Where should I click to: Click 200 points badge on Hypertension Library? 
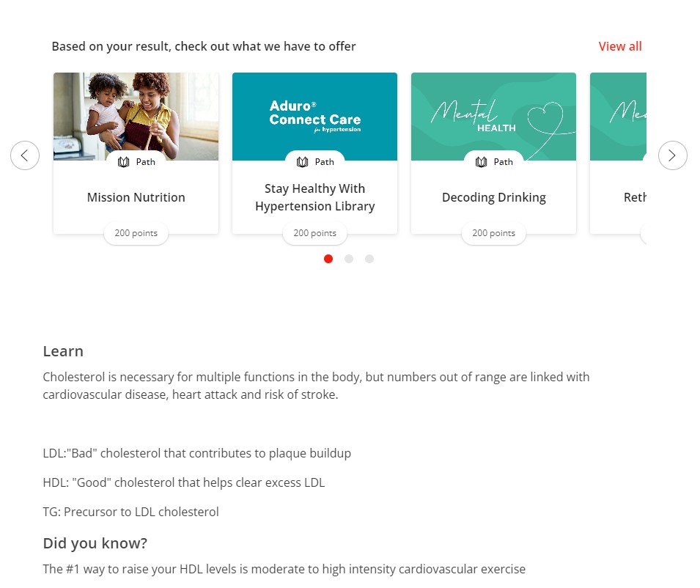click(314, 233)
